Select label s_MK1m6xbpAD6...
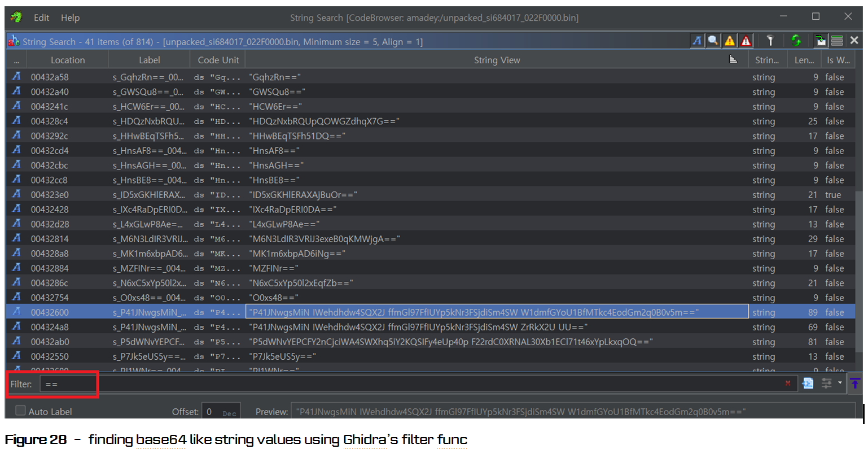868x449 pixels. (150, 254)
